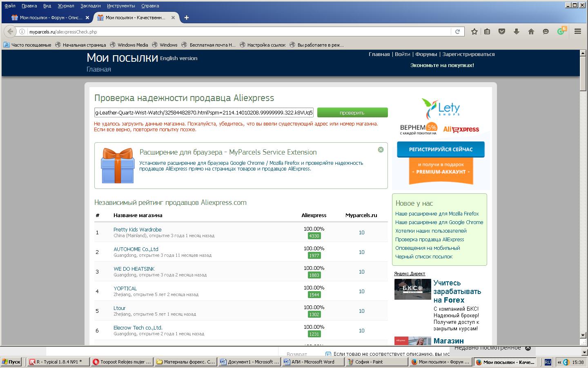This screenshot has width=588, height=368.
Task: Click the БКС Forex ad thumbnail
Action: point(412,289)
